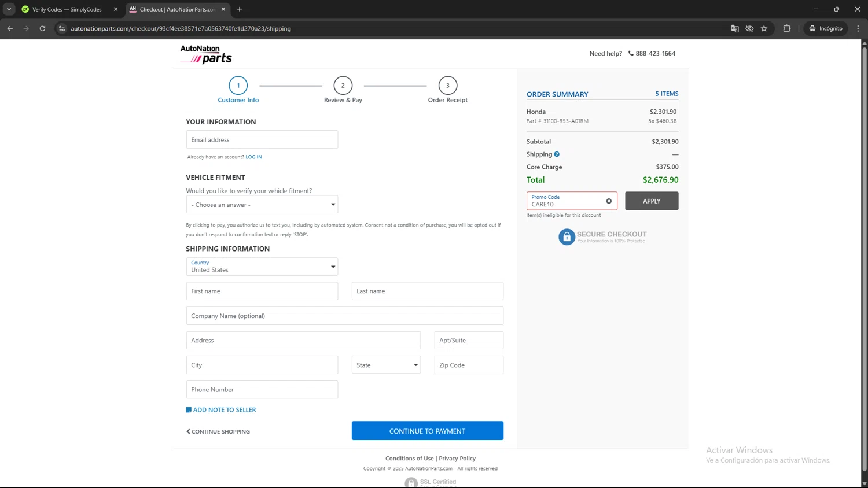This screenshot has width=868, height=488.
Task: Open the Chrome three-dot menu
Action: coord(858,28)
